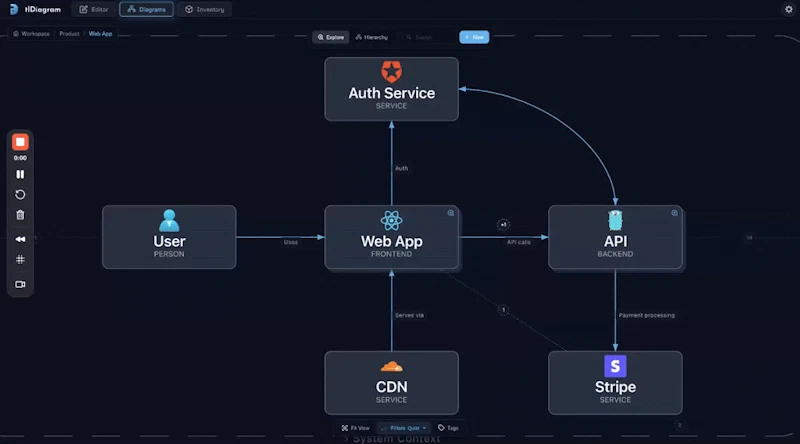This screenshot has height=444, width=800.
Task: Select the Web App frontend node
Action: 391,237
